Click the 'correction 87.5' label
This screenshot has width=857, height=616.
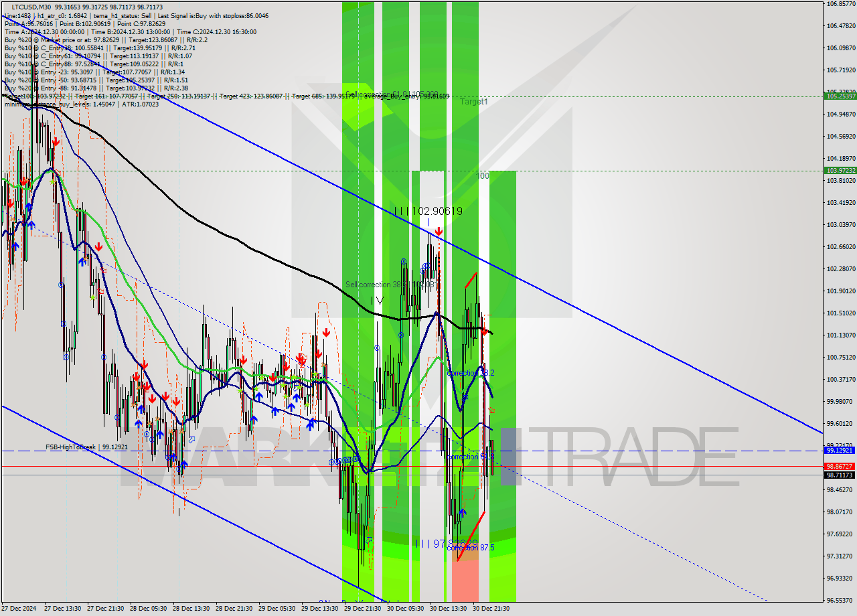(471, 548)
